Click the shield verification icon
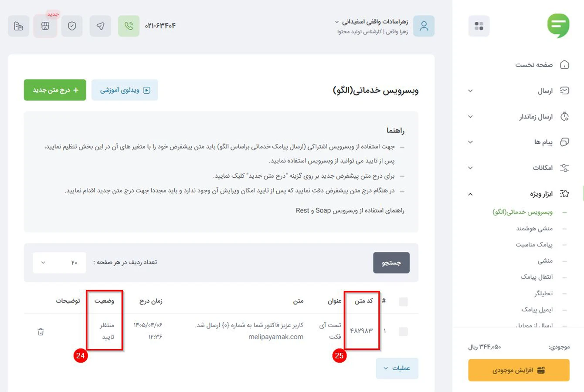Image resolution: width=584 pixels, height=392 pixels. (72, 26)
